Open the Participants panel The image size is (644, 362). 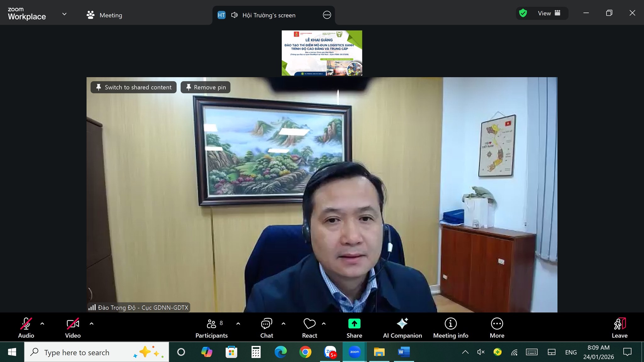[211, 328]
